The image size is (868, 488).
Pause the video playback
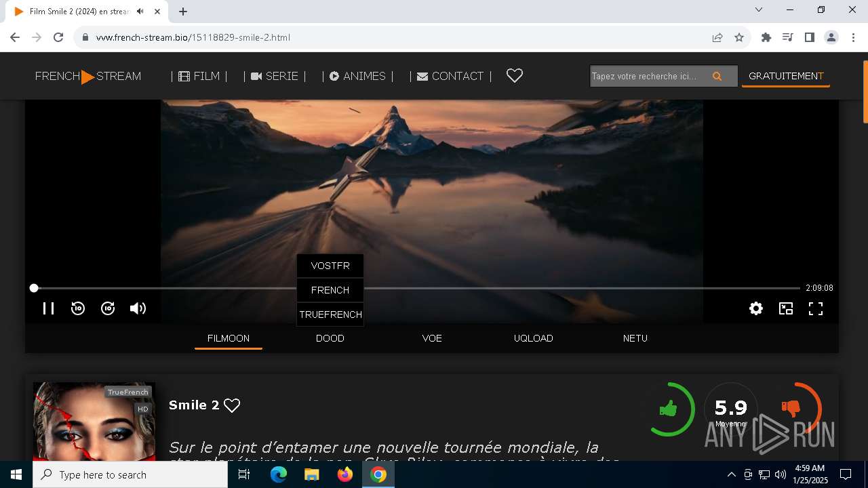48,308
